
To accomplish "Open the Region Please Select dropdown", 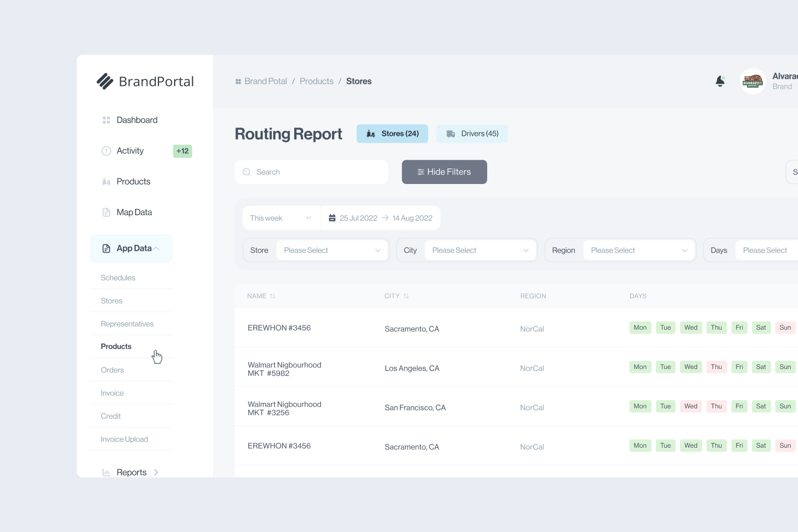I will click(639, 250).
